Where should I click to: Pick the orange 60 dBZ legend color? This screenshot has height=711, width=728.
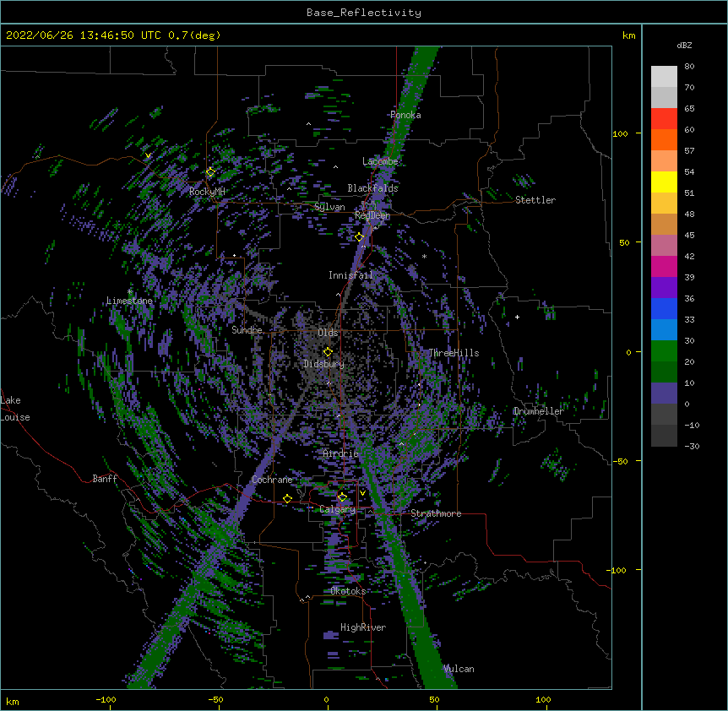pos(664,139)
